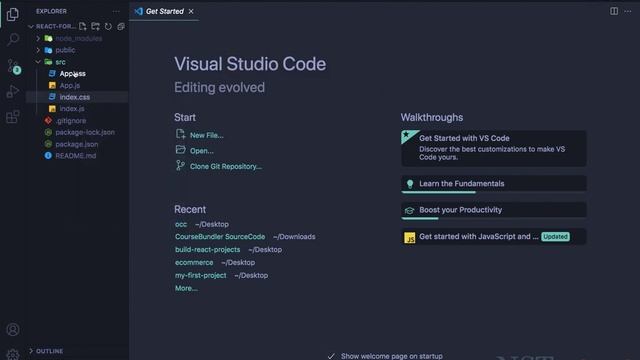Expand the public folder

38,50
